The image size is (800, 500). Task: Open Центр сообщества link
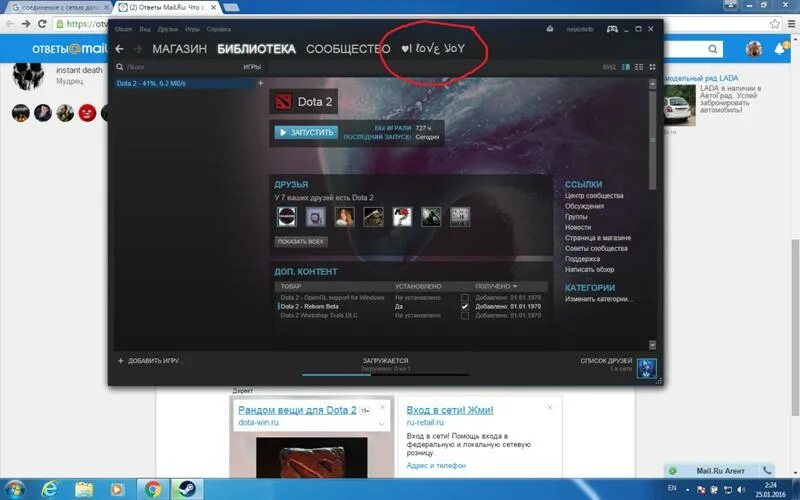(x=594, y=195)
